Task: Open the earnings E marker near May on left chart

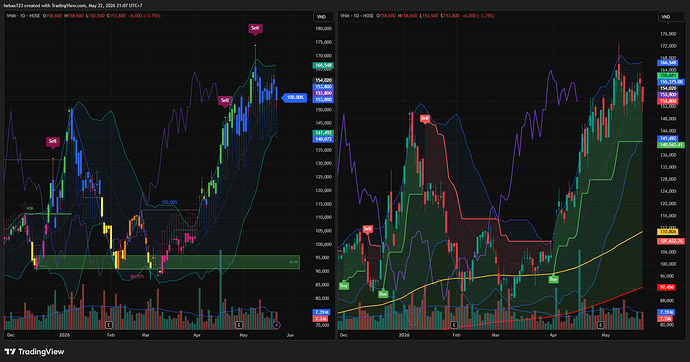Action: click(x=239, y=325)
